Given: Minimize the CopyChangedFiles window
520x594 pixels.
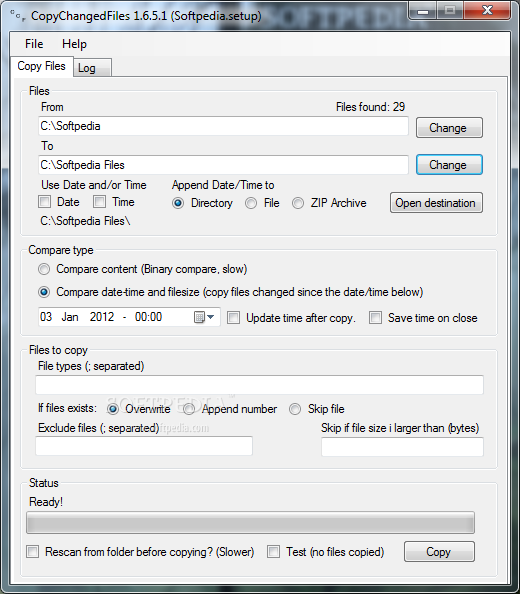Looking at the screenshot, I should click(423, 11).
